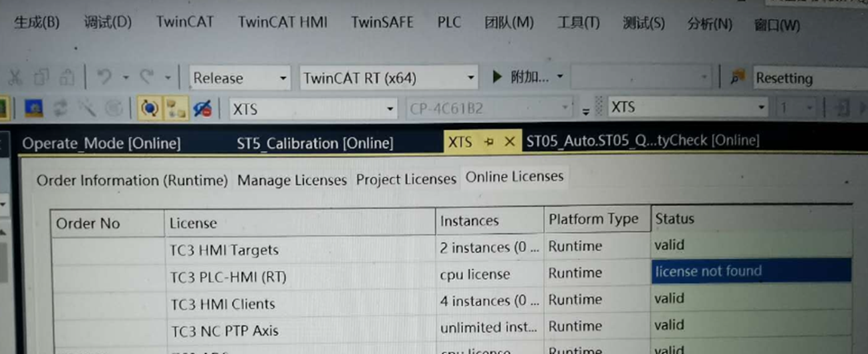This screenshot has width=868, height=354.
Task: Click the Redo arrow icon
Action: click(x=146, y=77)
